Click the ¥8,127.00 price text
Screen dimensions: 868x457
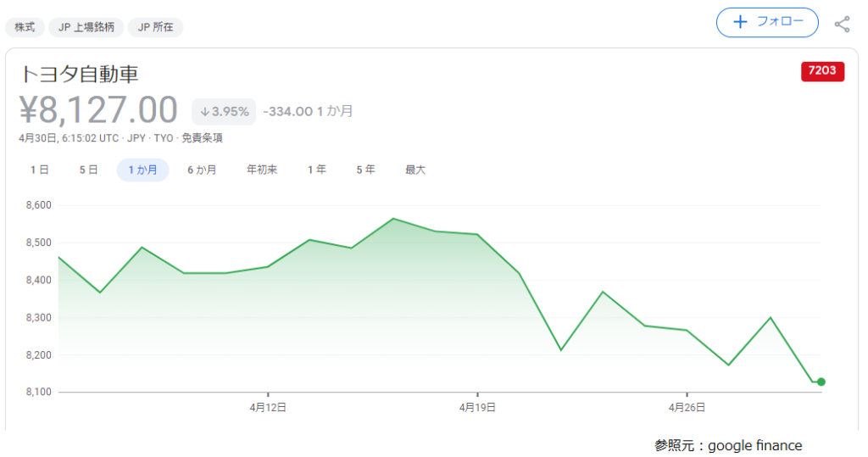[x=98, y=109]
